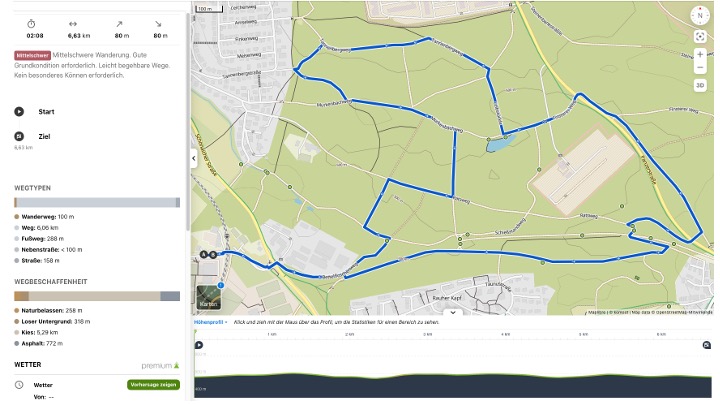Screen dimensions: 720x405
Task: Collapse the elevation profile chevron
Action: click(455, 312)
